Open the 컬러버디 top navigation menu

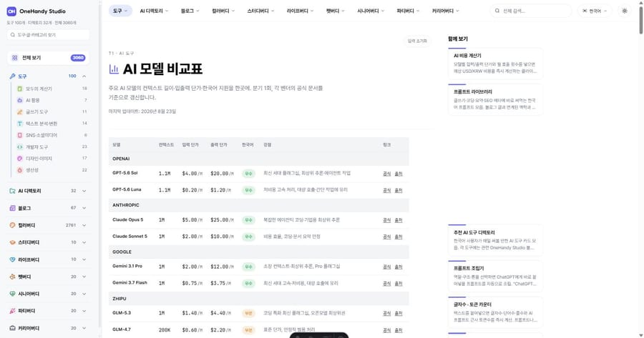223,11
